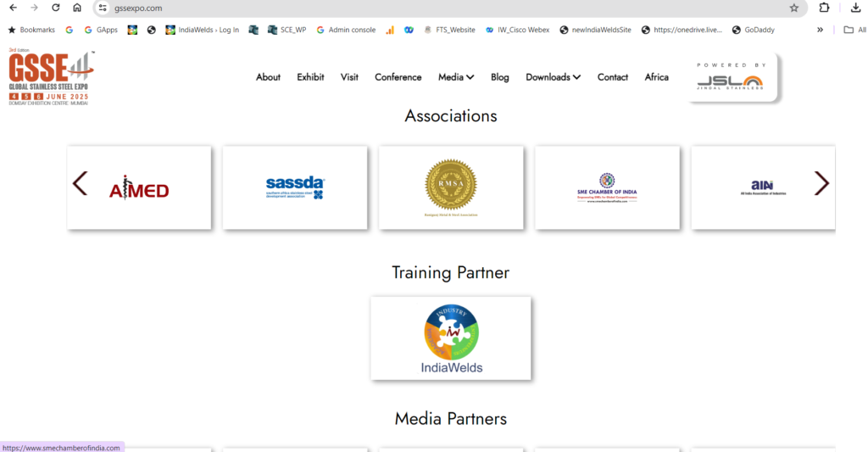Open the first Google G bookmark icon

70,30
